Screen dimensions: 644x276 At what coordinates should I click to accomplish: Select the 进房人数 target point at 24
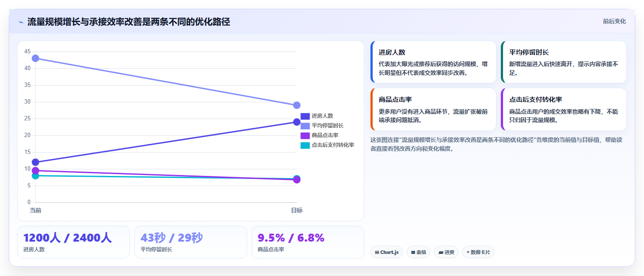click(x=297, y=122)
